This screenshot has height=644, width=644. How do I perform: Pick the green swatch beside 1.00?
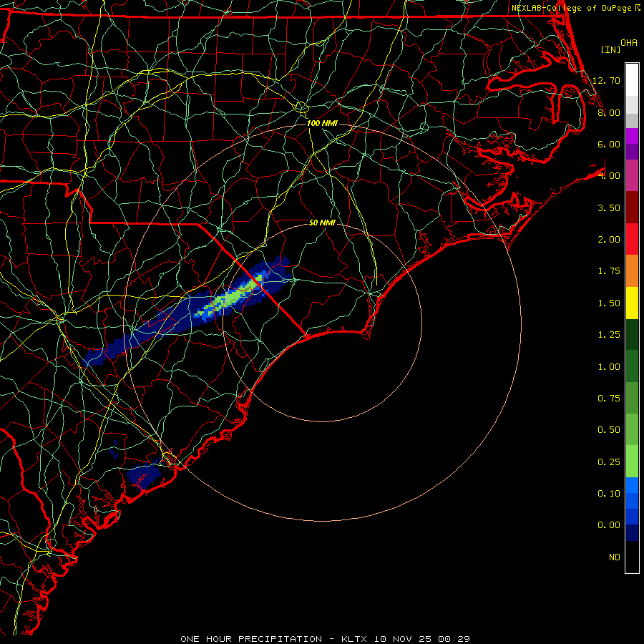[x=632, y=366]
